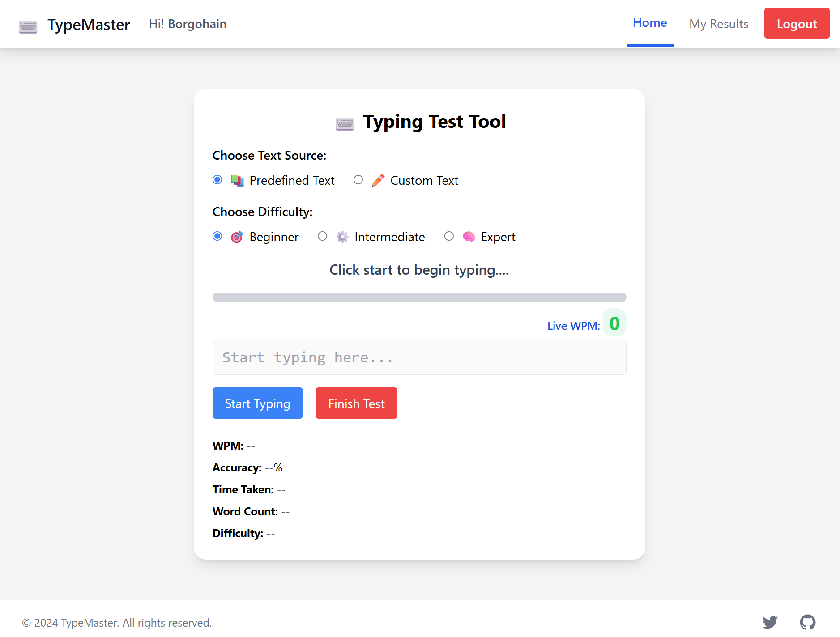The width and height of the screenshot is (840, 637).
Task: Click the 'Choose Text Source:' label
Action: tap(269, 156)
